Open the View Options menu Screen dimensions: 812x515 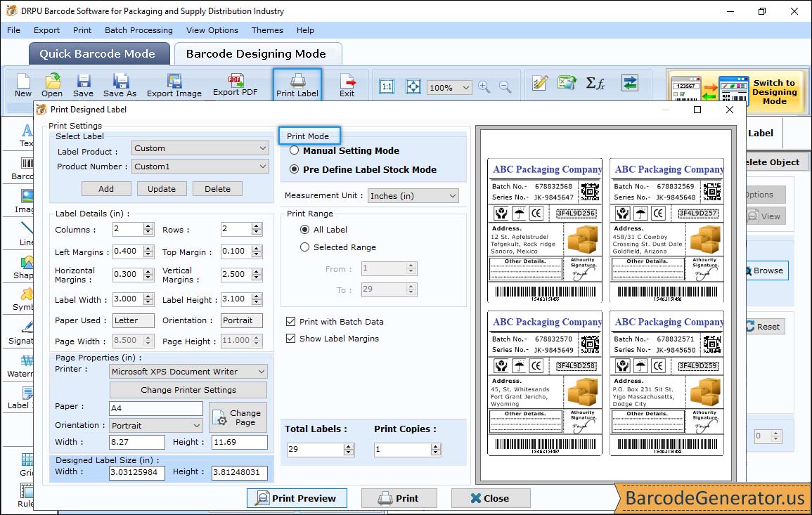click(x=212, y=30)
